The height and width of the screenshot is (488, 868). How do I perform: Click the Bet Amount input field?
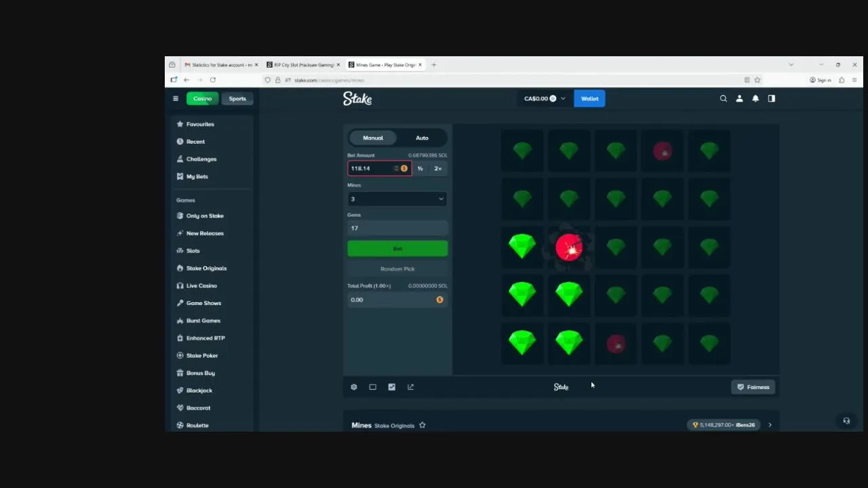(379, 168)
